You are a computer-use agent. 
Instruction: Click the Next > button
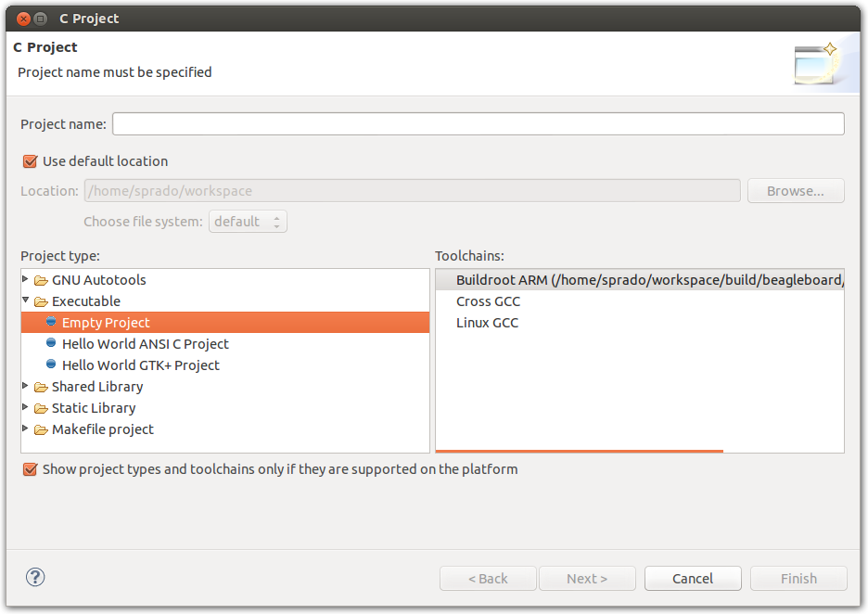pyautogui.click(x=587, y=579)
